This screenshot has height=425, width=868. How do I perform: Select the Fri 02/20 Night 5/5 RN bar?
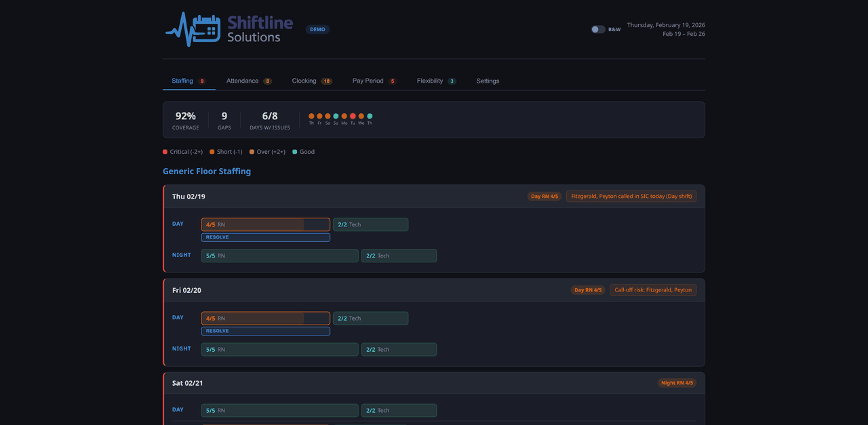coord(280,349)
